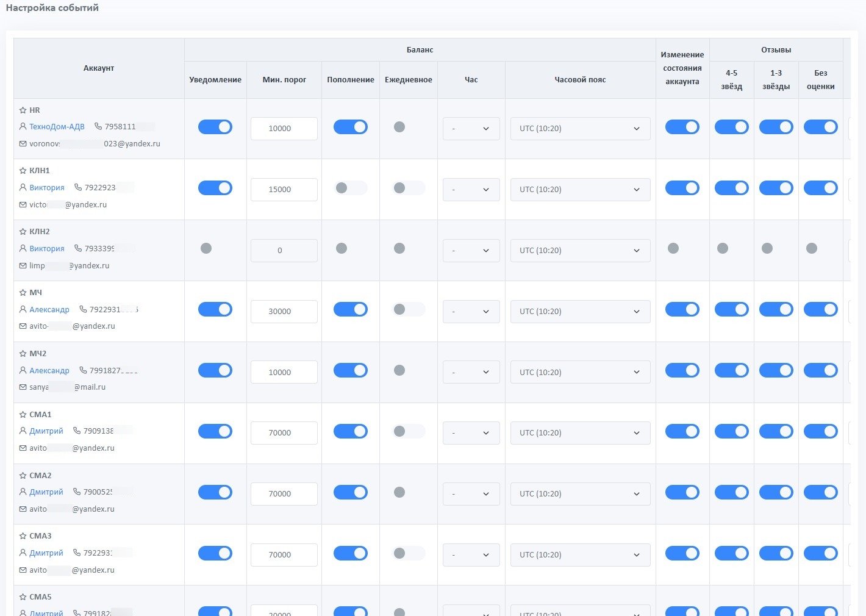
Task: Toggle 4-5 звёзд reviews for МЧ2
Action: tap(732, 371)
